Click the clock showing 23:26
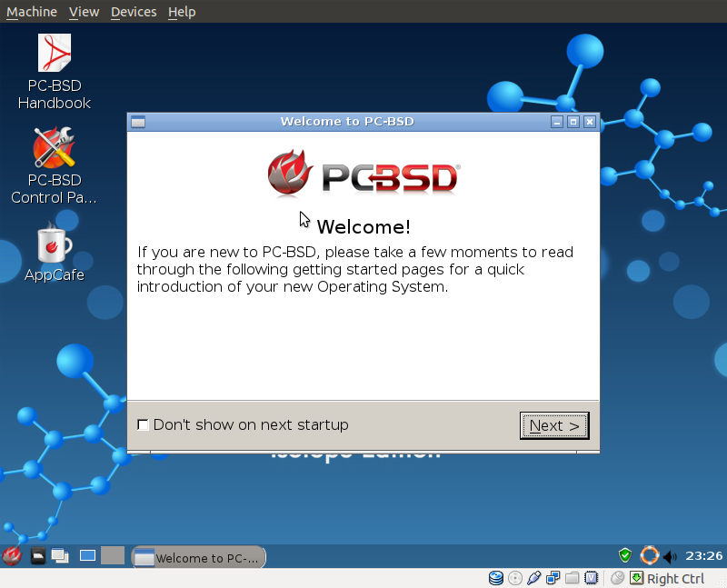 703,555
